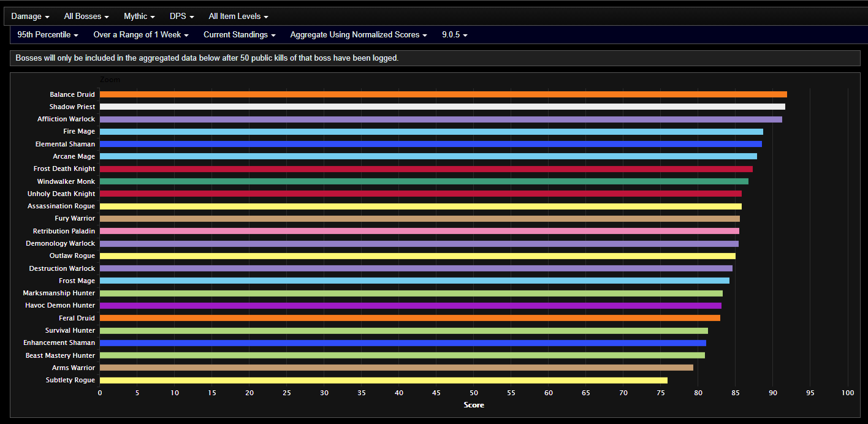Select the Windwalker Monk green bar

(424, 181)
